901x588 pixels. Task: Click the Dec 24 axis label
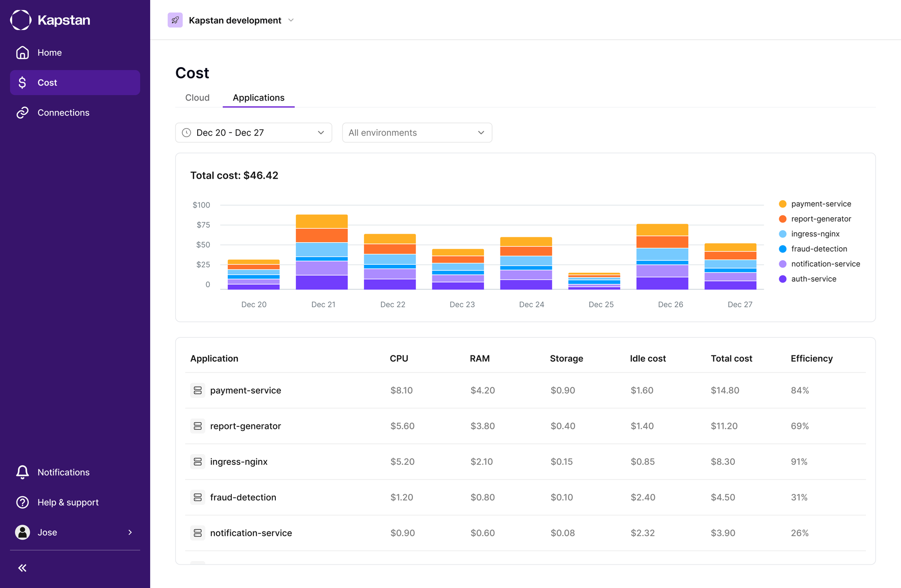(532, 304)
